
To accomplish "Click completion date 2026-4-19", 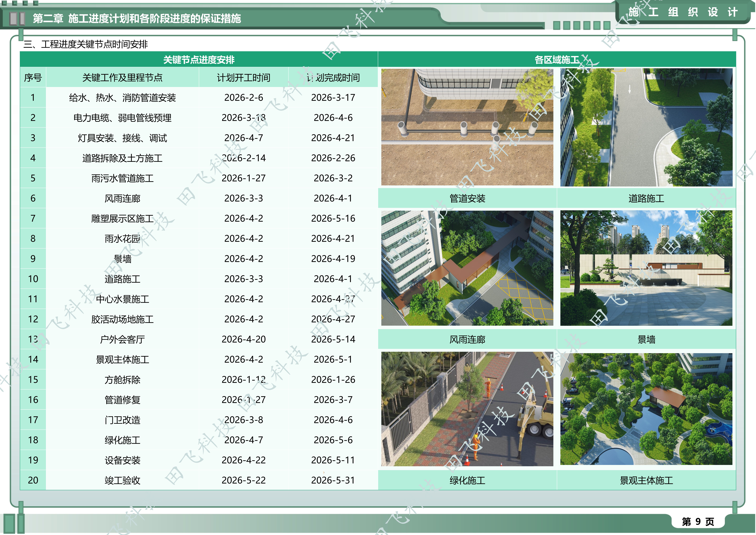I will pyautogui.click(x=333, y=259).
